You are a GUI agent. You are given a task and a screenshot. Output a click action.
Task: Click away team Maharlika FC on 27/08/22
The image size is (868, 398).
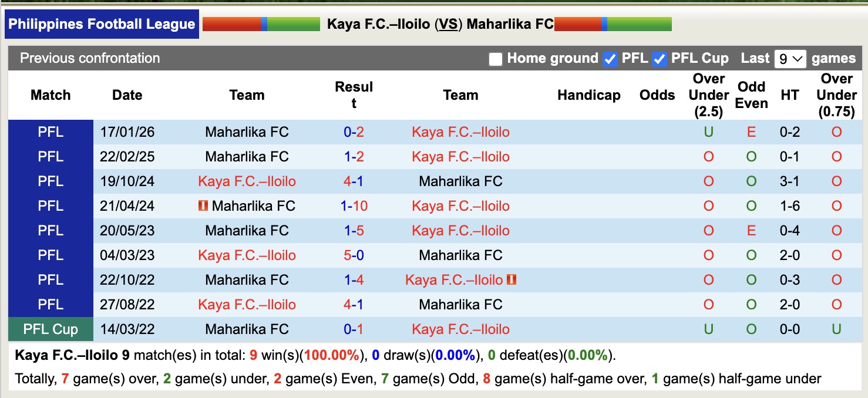pos(460,305)
